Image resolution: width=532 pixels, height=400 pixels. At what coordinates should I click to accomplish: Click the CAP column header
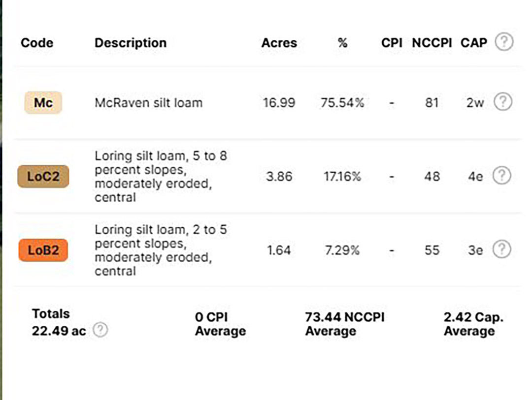pos(474,43)
